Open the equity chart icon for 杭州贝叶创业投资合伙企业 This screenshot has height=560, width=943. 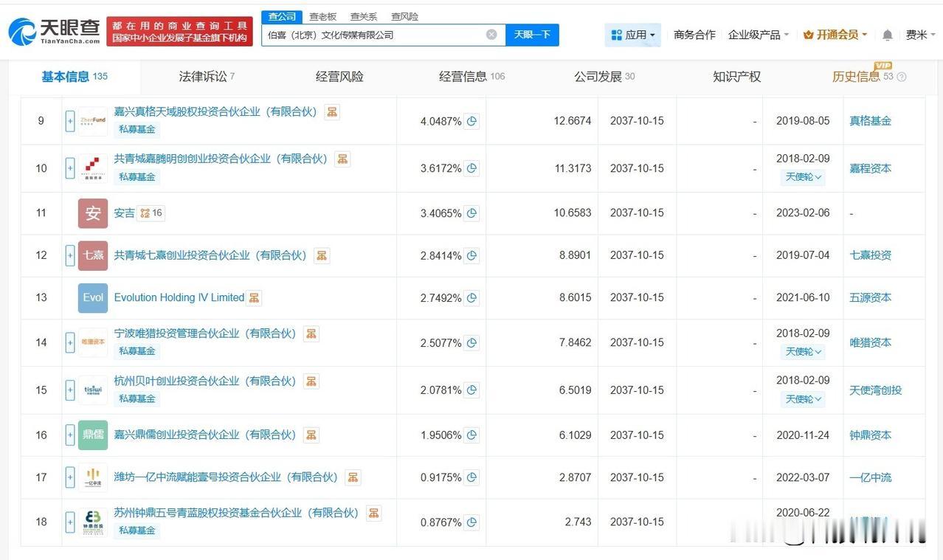(x=311, y=381)
